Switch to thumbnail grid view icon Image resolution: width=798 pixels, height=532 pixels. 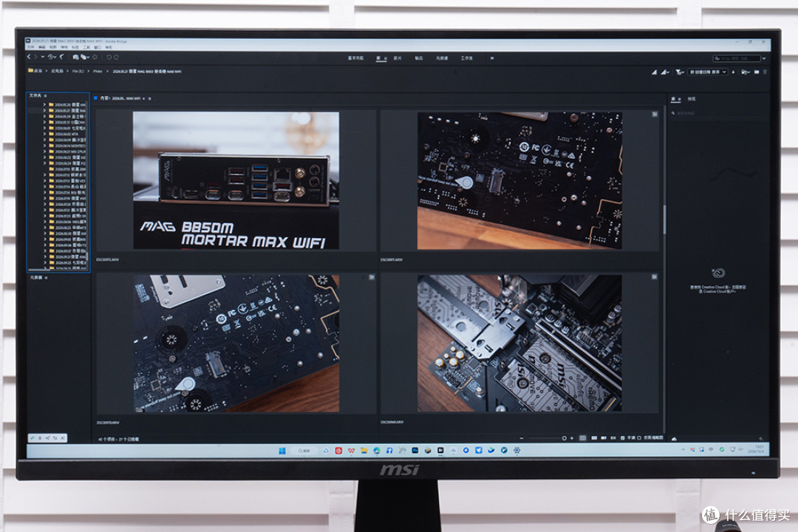click(583, 438)
